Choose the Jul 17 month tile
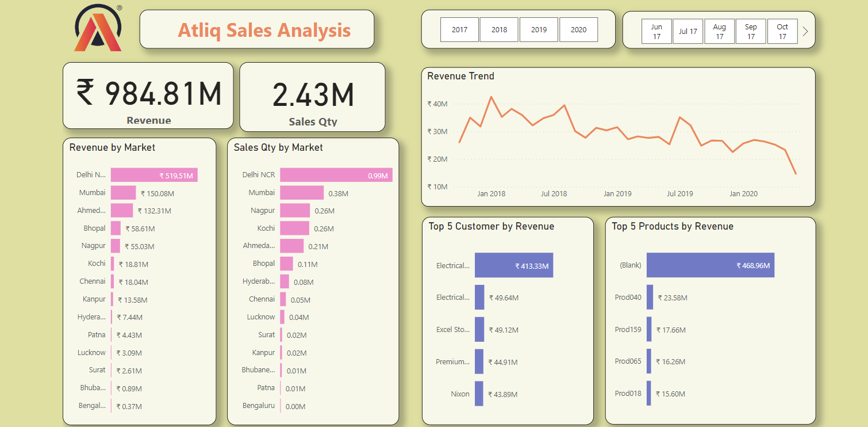Screen dimensions: 868x427 [x=688, y=31]
